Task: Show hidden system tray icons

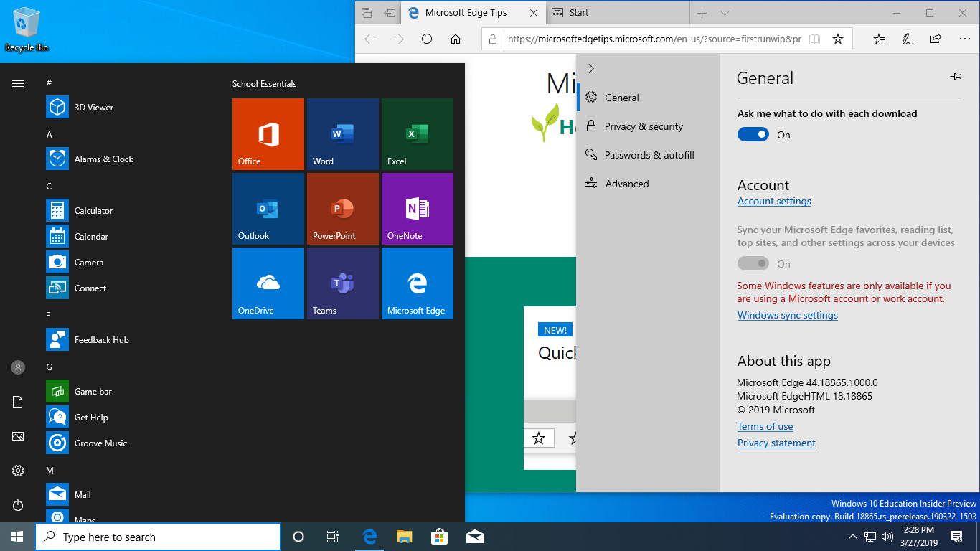Action: point(853,537)
